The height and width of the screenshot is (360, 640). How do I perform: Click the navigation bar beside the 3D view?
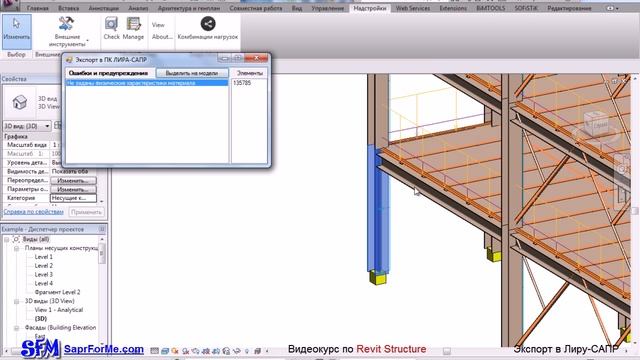click(622, 182)
